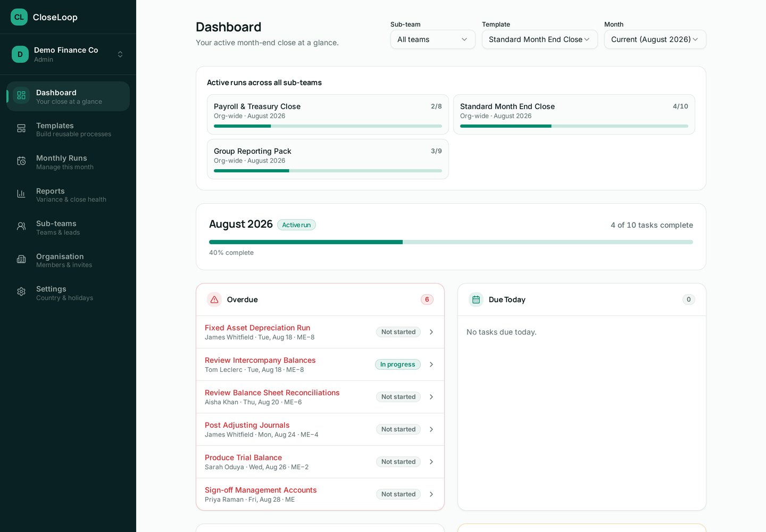The height and width of the screenshot is (532, 766).
Task: Click the Organisation building icon
Action: point(21,259)
